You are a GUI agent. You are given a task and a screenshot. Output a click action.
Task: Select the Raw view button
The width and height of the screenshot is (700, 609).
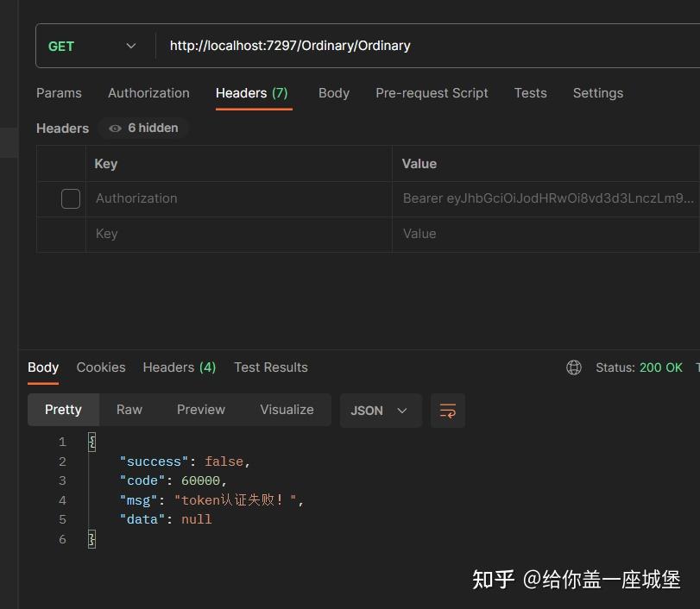(129, 410)
